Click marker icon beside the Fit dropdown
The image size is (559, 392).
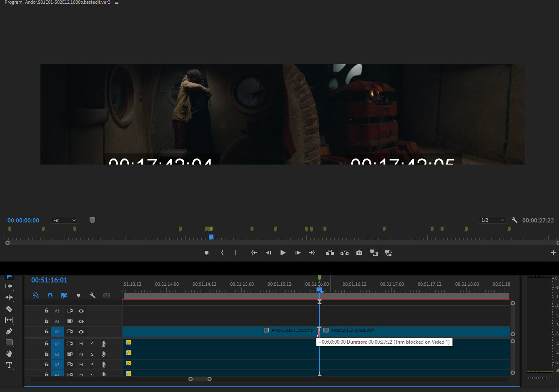tap(92, 220)
